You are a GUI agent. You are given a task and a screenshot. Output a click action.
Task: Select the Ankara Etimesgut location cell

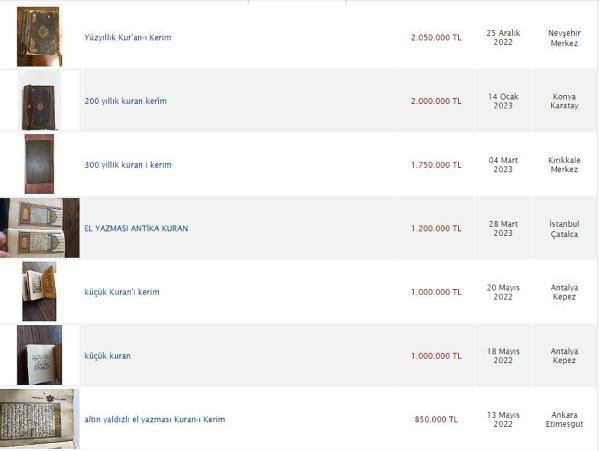(x=564, y=419)
